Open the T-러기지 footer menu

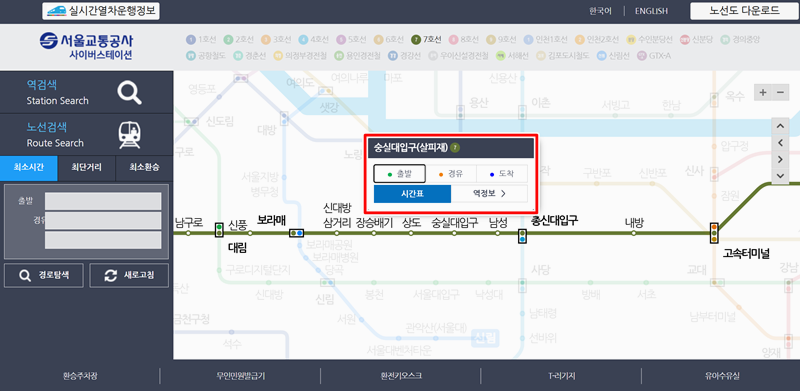point(561,376)
